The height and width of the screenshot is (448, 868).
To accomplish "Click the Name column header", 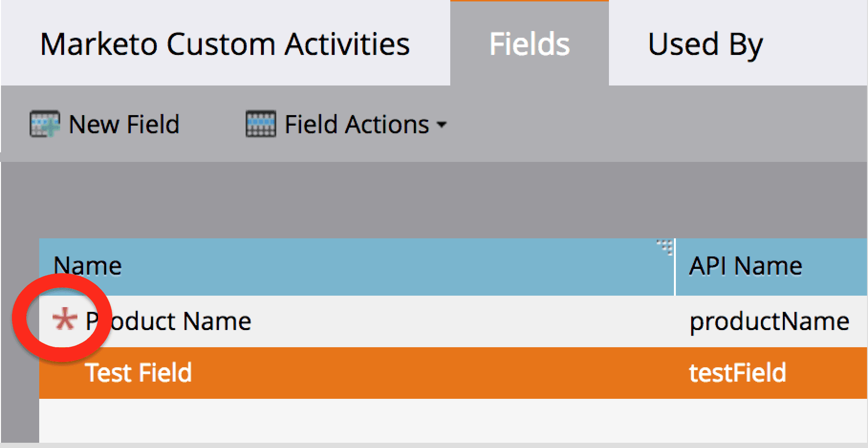I will coord(88,266).
